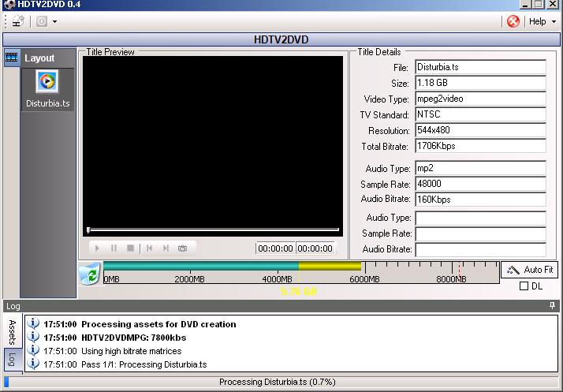Click the TV Standard field NTSC
Image resolution: width=563 pixels, height=392 pixels.
[x=480, y=114]
